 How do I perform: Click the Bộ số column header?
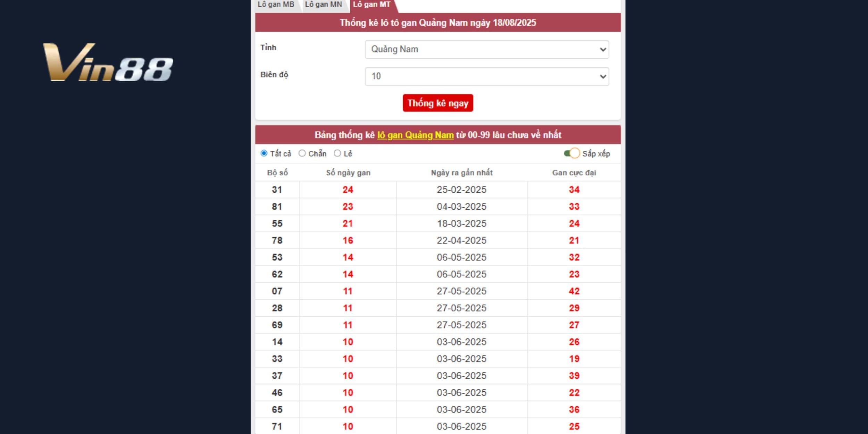click(x=277, y=173)
